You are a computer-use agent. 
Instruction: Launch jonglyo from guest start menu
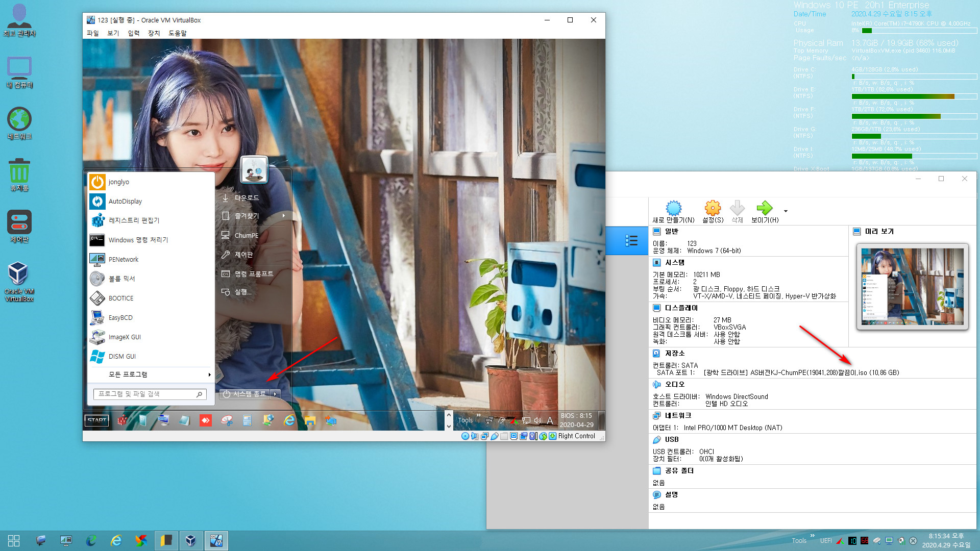coord(151,182)
